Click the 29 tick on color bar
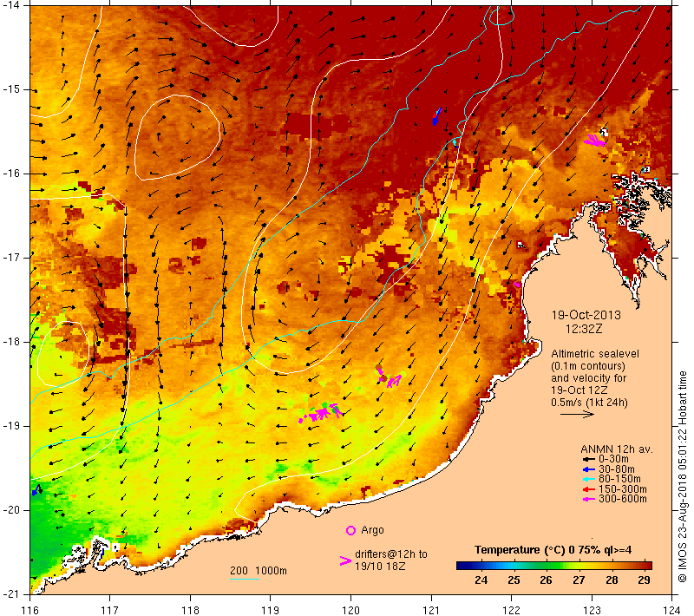 click(x=645, y=580)
